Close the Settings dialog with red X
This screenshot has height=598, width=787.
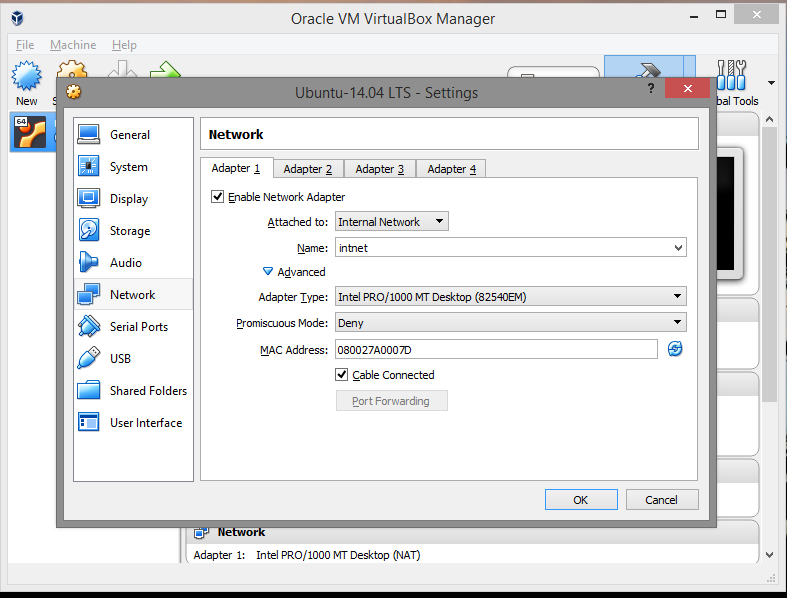click(x=687, y=88)
